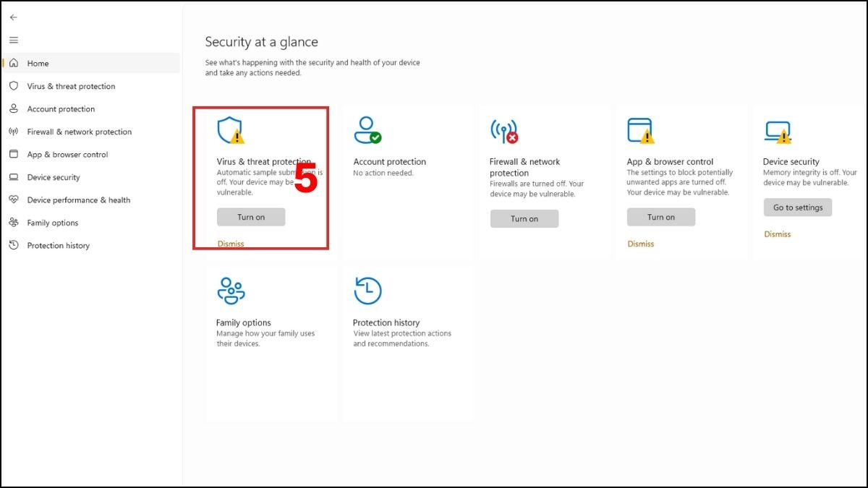This screenshot has width=868, height=488.
Task: Select Account protection in the sidebar
Action: [61, 109]
